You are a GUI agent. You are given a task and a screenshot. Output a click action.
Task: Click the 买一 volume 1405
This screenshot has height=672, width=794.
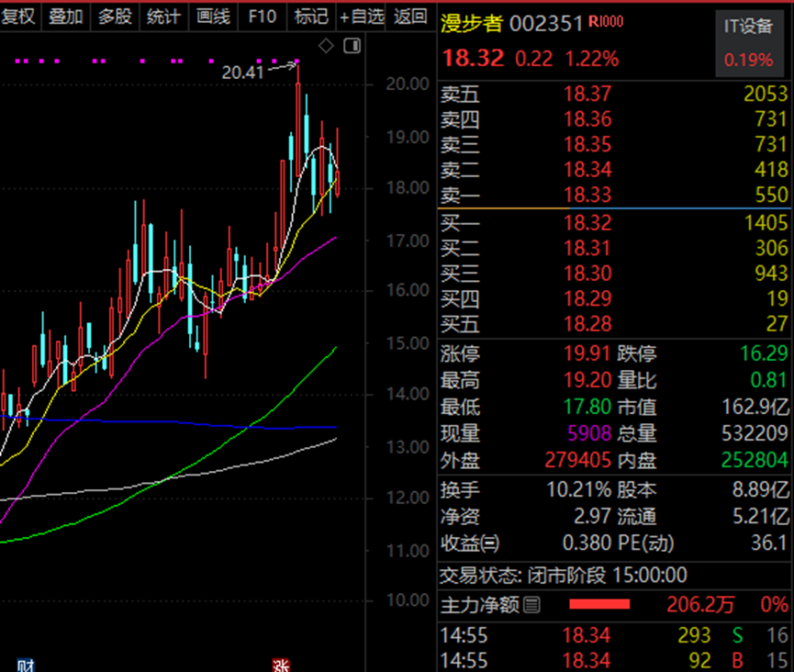pyautogui.click(x=766, y=223)
